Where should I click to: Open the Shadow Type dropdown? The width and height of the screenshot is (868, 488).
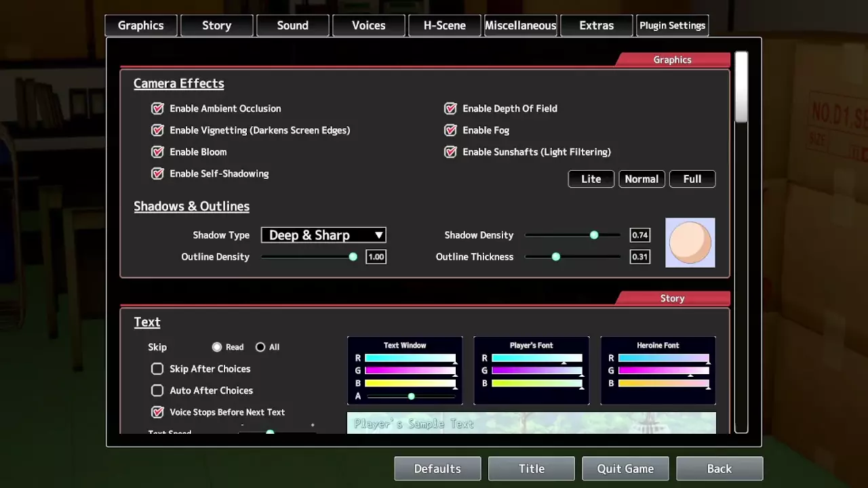[323, 235]
